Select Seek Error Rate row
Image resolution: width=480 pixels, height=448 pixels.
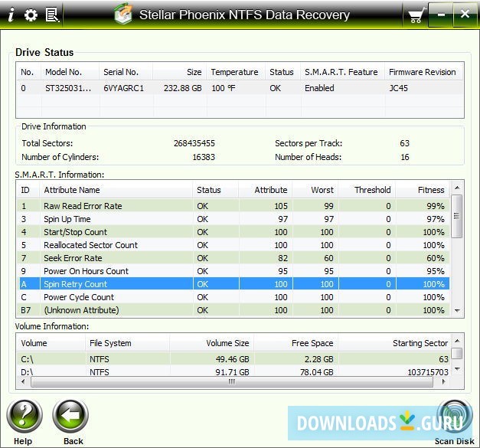tap(233, 258)
